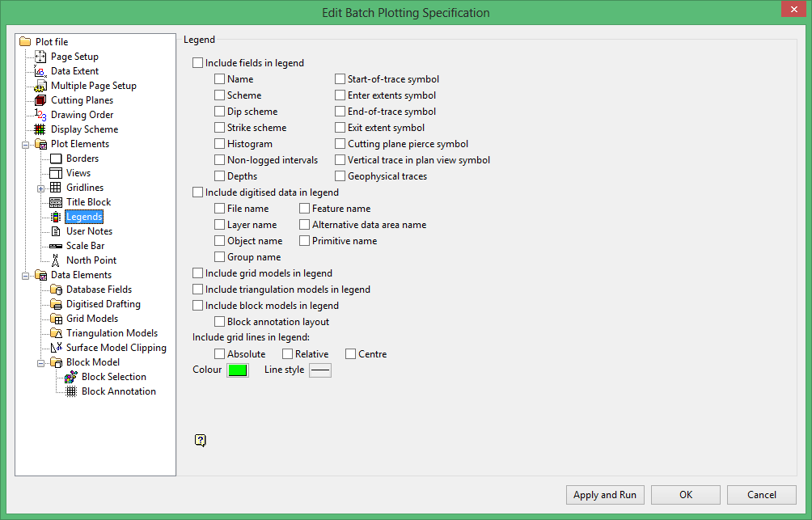The width and height of the screenshot is (812, 520).
Task: Click the North Point icon
Action: coord(56,260)
